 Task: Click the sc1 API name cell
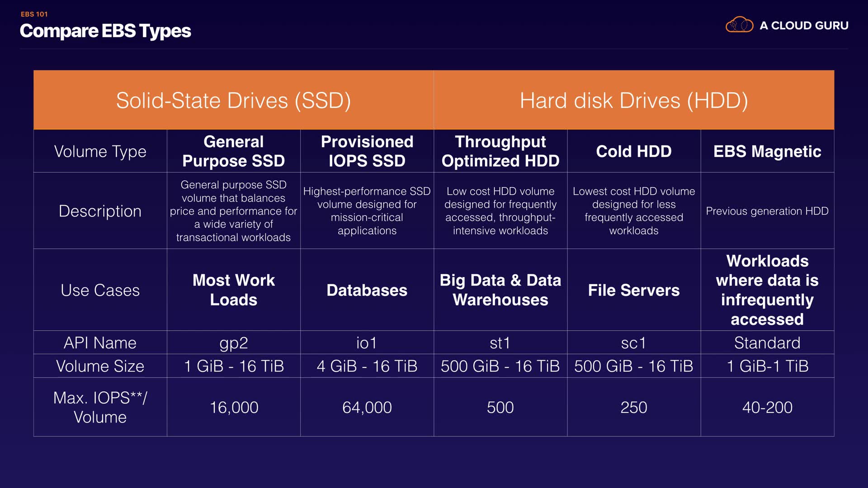[x=633, y=343]
